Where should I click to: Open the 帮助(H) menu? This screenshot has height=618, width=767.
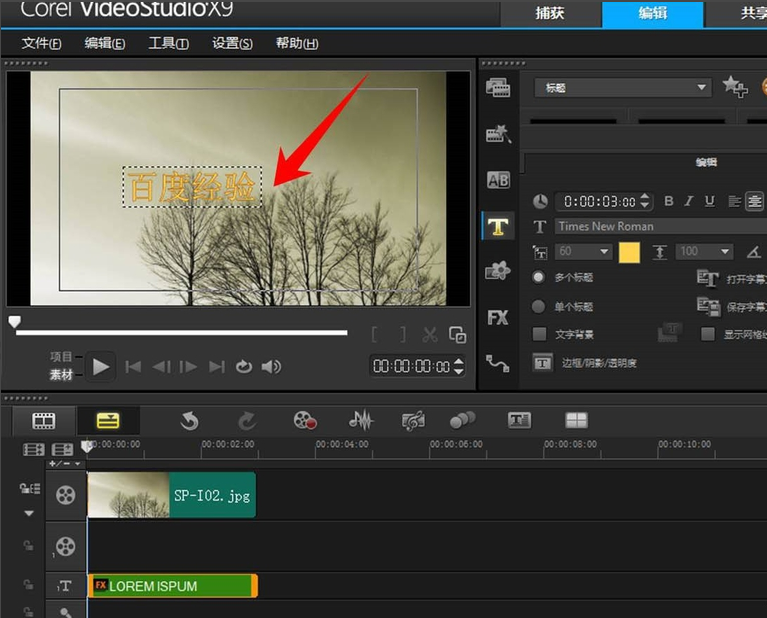(x=297, y=44)
